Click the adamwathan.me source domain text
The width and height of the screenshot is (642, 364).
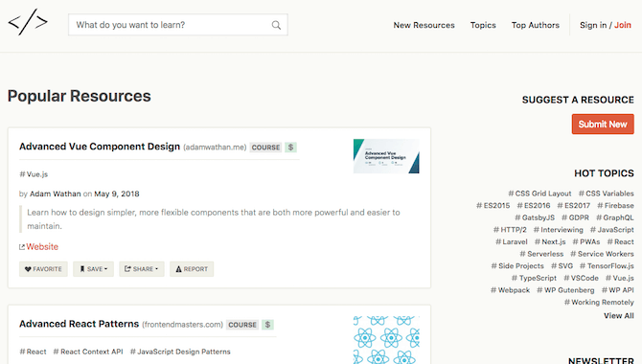tap(215, 148)
